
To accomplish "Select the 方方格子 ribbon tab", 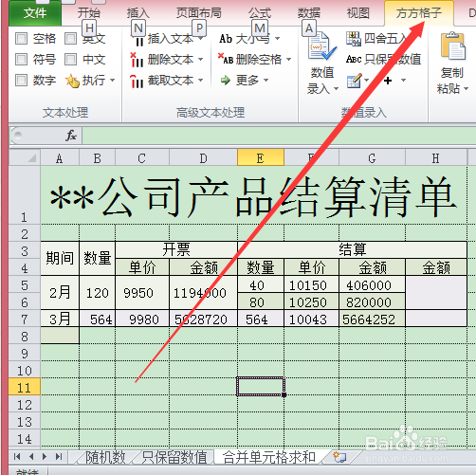I will pyautogui.click(x=419, y=13).
